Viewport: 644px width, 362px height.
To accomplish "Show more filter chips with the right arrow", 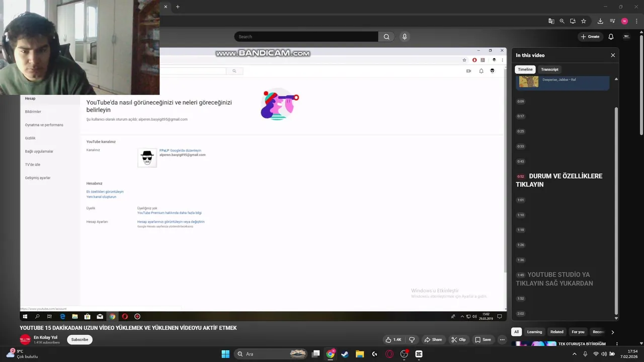I will [x=612, y=332].
